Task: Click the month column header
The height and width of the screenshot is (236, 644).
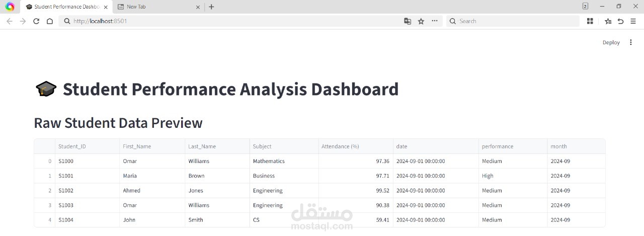Action: click(x=577, y=146)
